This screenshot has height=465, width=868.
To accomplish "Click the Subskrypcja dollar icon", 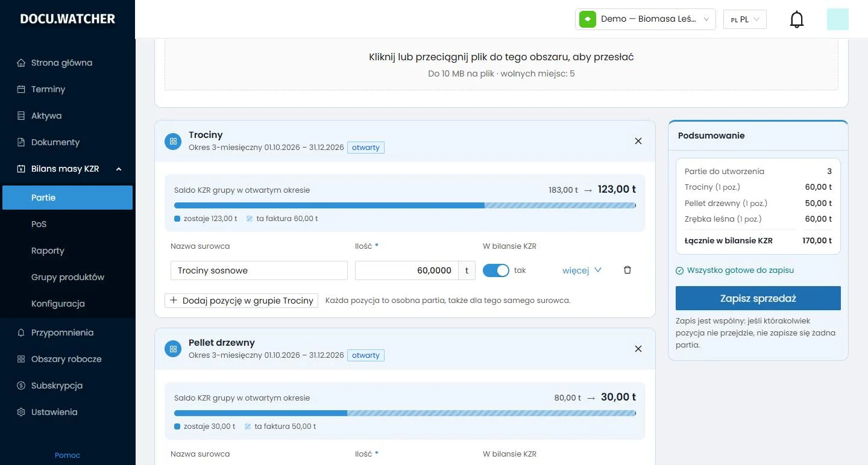I will click(x=21, y=385).
